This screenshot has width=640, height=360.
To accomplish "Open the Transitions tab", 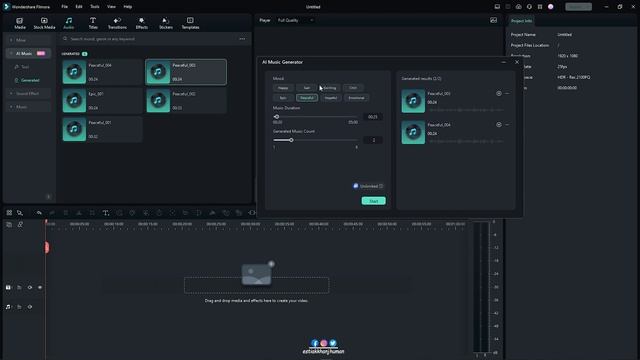I will [117, 23].
